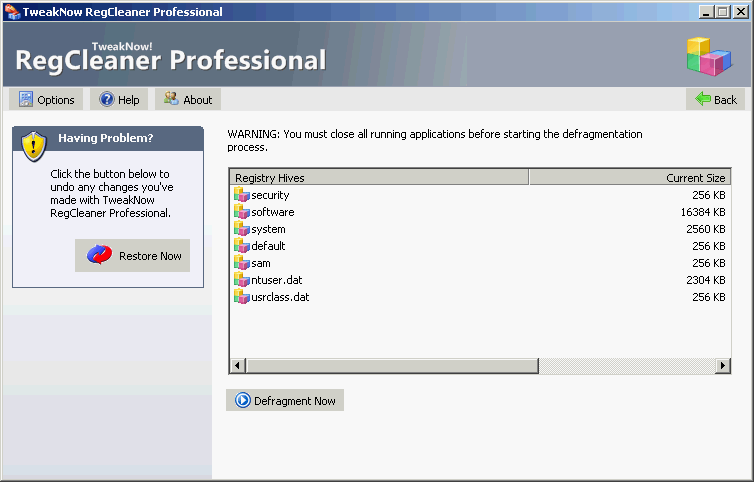
Task: Select the security hive name
Action: coord(270,195)
